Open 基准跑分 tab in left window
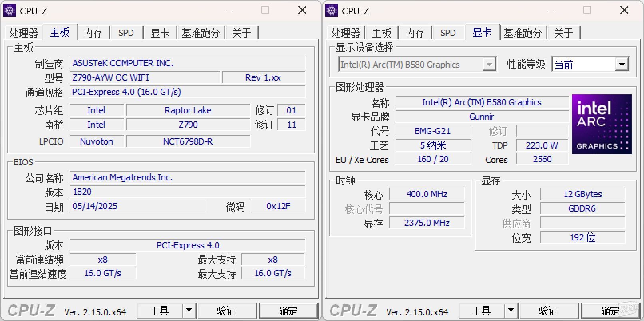This screenshot has width=644, height=321. click(201, 33)
